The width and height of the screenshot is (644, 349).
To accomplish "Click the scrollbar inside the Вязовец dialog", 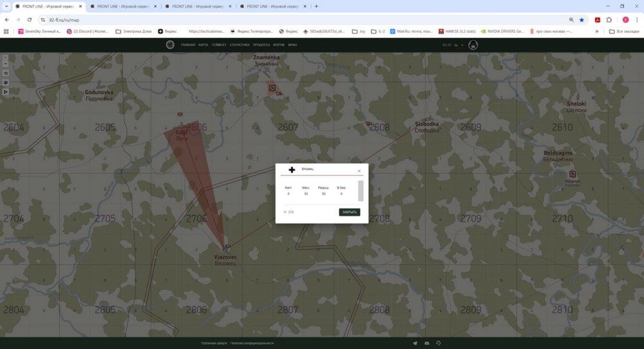I will pos(361,191).
